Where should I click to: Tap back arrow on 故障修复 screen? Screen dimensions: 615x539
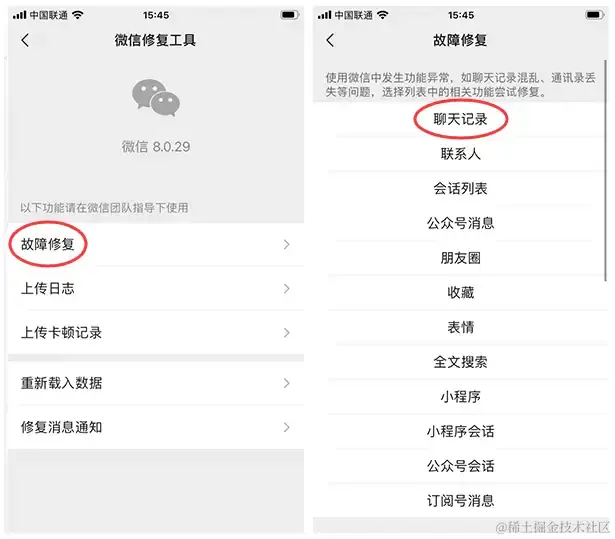330,40
